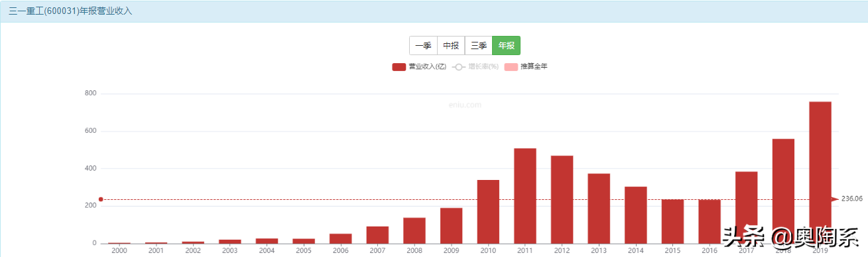Click the 2013 revenue bar
The width and height of the screenshot is (868, 257).
click(x=599, y=209)
